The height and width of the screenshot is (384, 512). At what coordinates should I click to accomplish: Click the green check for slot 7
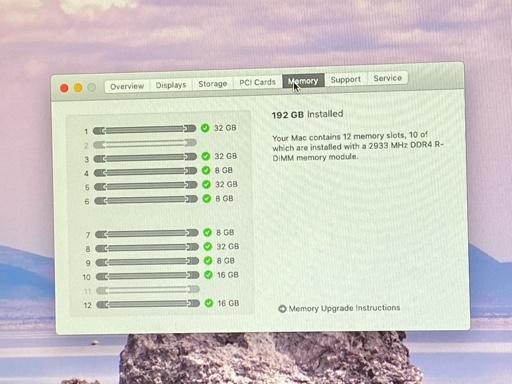(x=207, y=232)
